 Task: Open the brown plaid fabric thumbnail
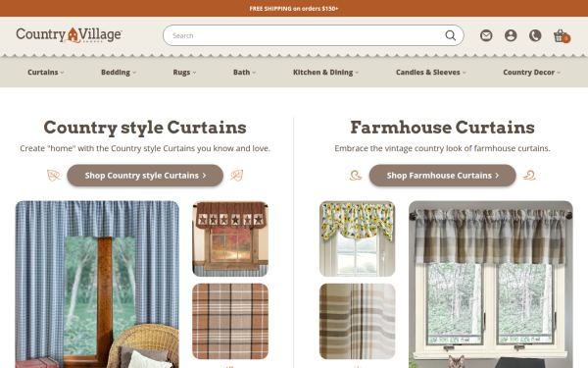pos(230,322)
